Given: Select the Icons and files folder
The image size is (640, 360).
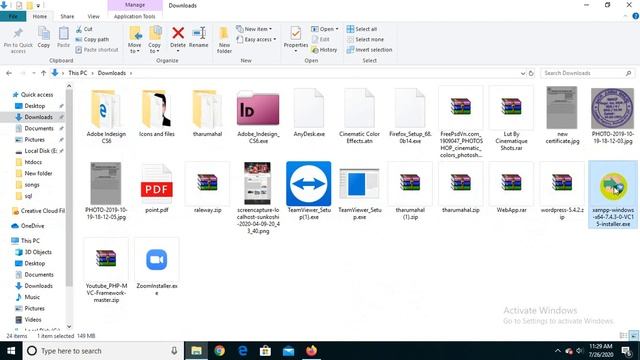Looking at the screenshot, I should point(157,113).
